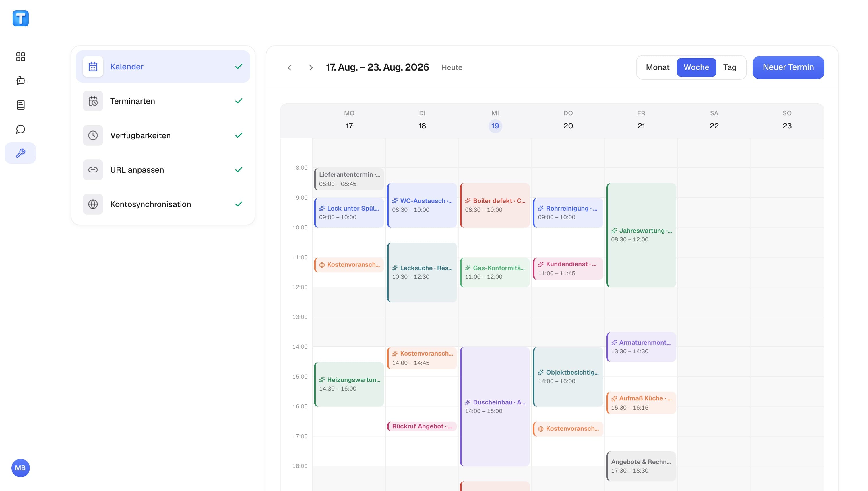Open Monday's Kostenvoransch... event at 11:00
The width and height of the screenshot is (868, 491).
pyautogui.click(x=349, y=265)
